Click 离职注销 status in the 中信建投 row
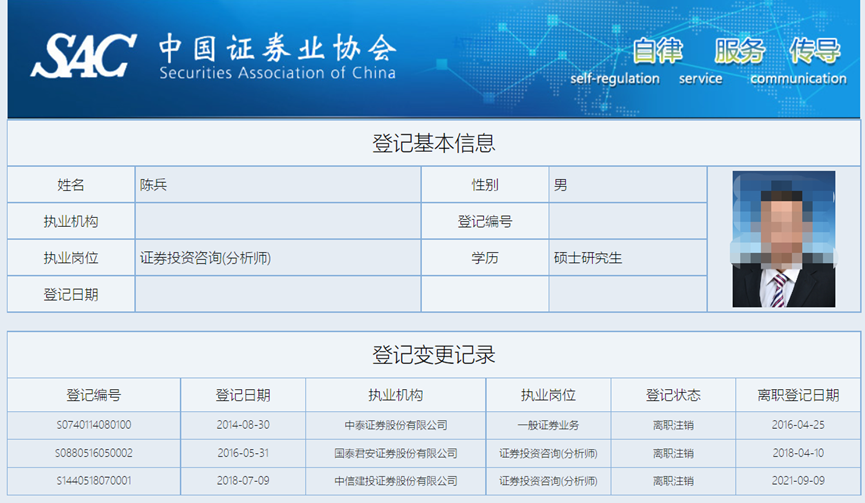 (673, 481)
